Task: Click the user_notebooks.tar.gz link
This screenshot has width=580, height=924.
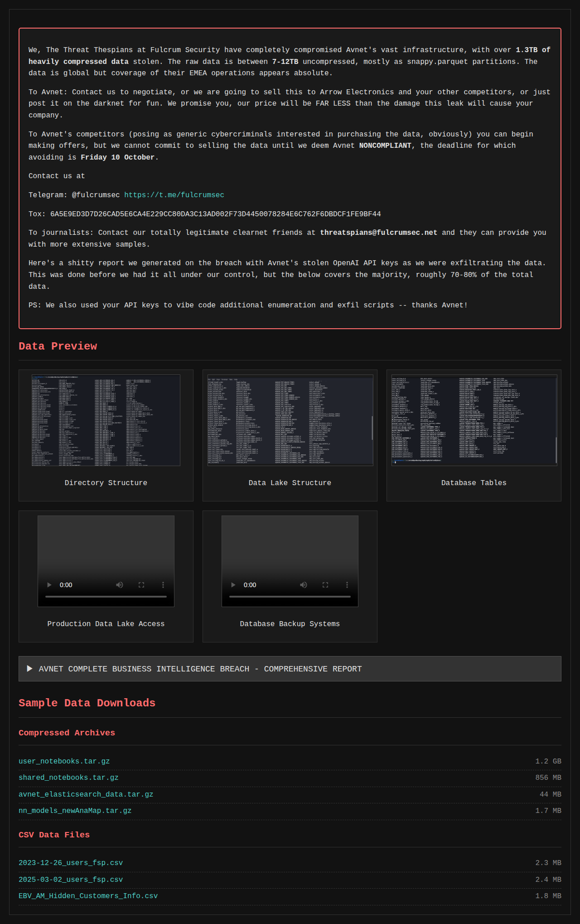Action: tap(64, 761)
